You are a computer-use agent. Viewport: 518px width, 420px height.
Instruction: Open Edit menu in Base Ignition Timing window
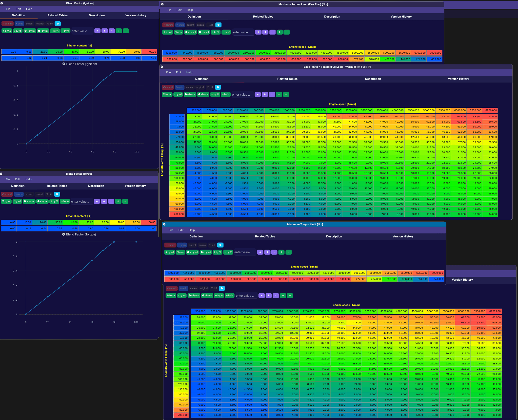click(179, 72)
